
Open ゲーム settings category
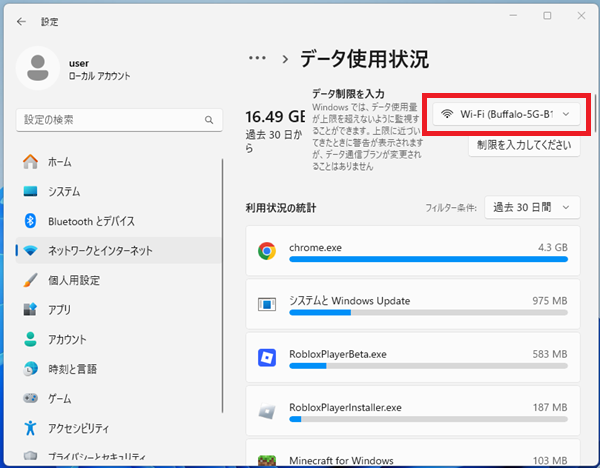point(119,398)
